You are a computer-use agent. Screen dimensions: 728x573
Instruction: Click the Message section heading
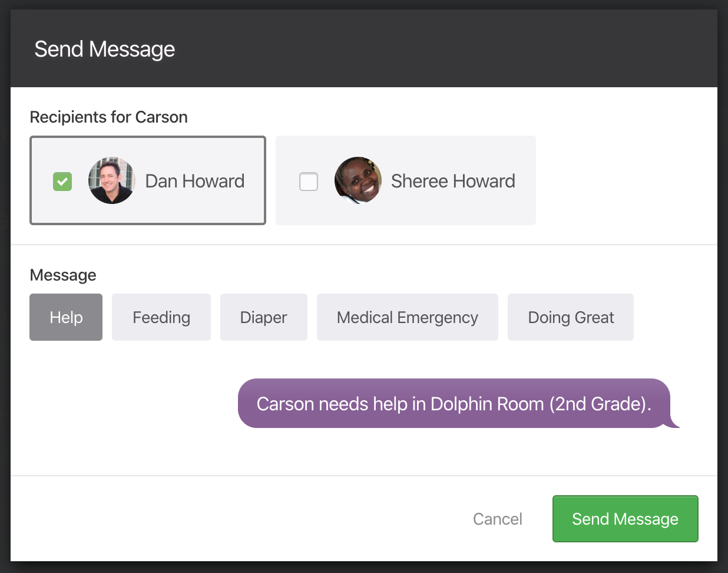[x=63, y=275]
